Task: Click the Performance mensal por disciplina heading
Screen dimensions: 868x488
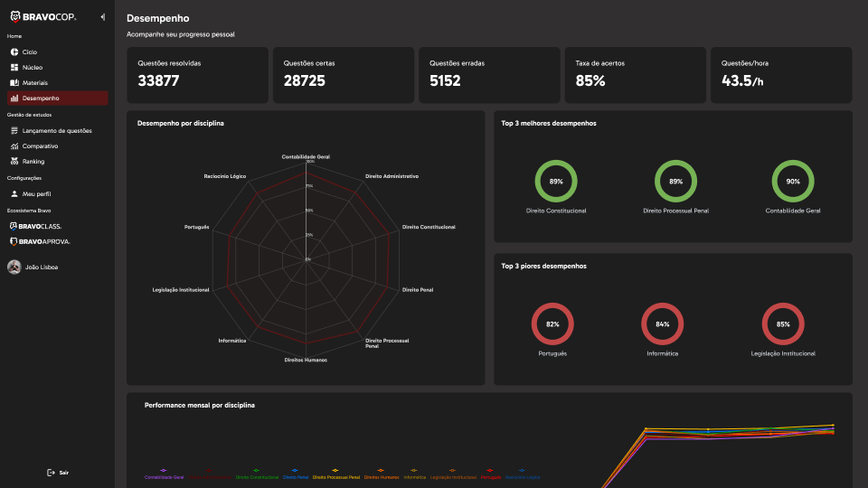Action: 199,406
